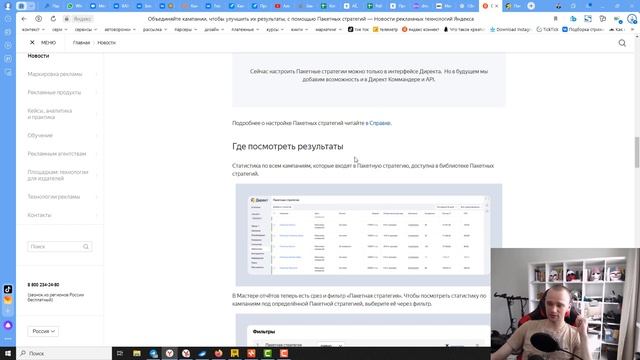Image resolution: width=640 pixels, height=360 pixels.
Task: Open the Россия region dropdown
Action: pyautogui.click(x=43, y=331)
